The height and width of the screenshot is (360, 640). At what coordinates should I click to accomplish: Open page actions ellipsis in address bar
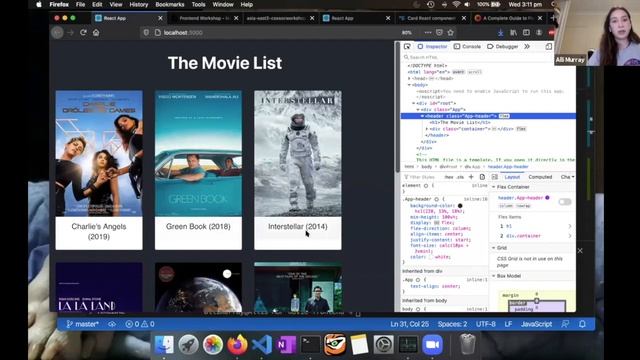coord(427,32)
